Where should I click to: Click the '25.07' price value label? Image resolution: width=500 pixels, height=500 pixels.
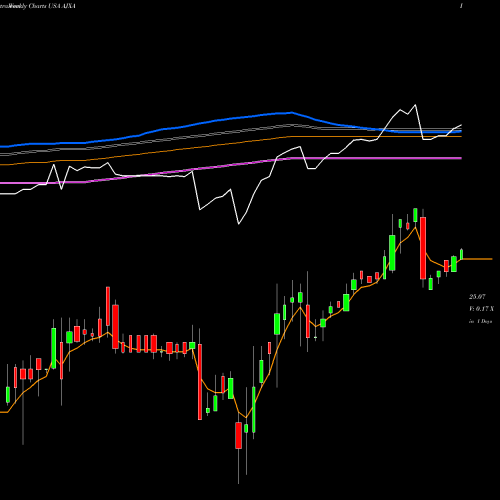coord(477,297)
